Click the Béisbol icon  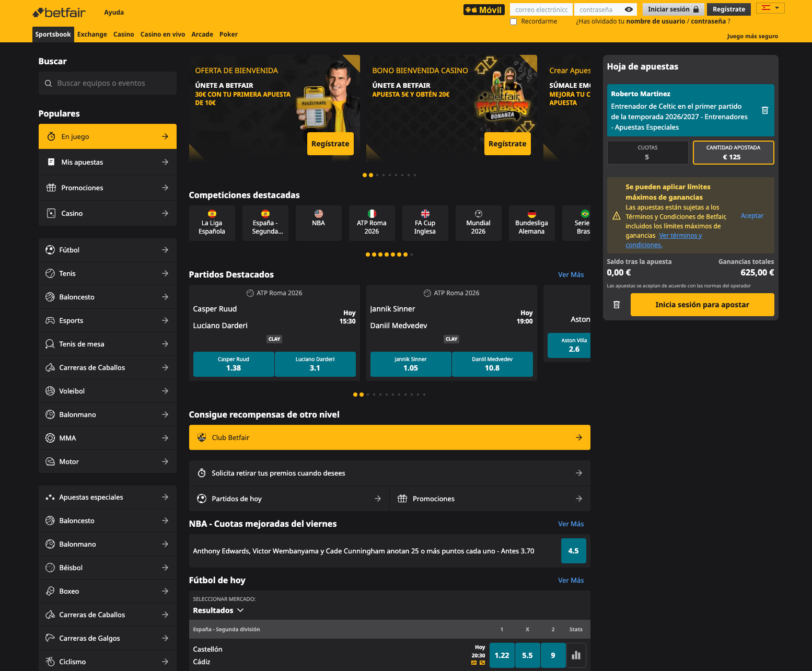tap(50, 568)
